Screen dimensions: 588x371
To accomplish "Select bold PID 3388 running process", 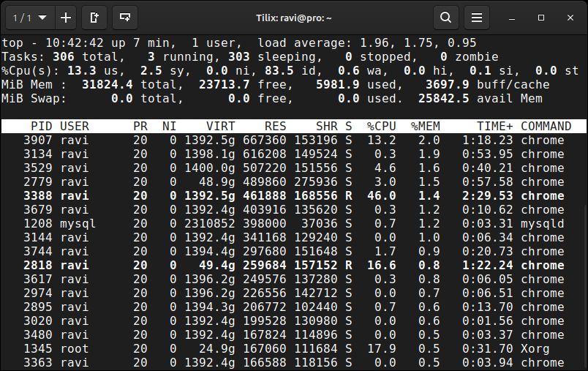I will pos(37,195).
